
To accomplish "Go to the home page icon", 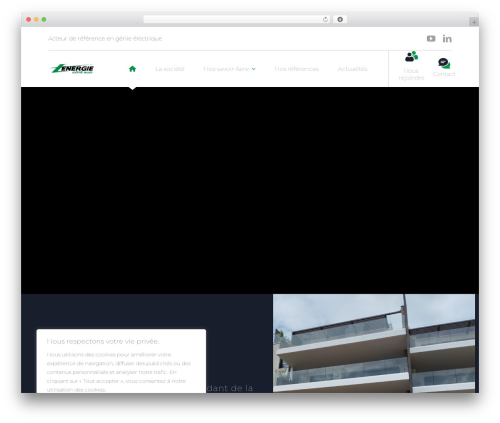I will (132, 69).
